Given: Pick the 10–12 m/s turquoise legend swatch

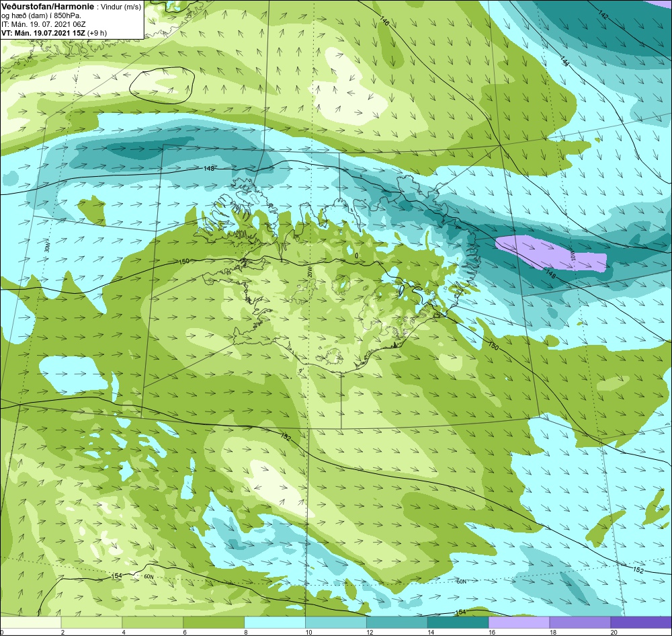Looking at the screenshot, I should 336,621.
